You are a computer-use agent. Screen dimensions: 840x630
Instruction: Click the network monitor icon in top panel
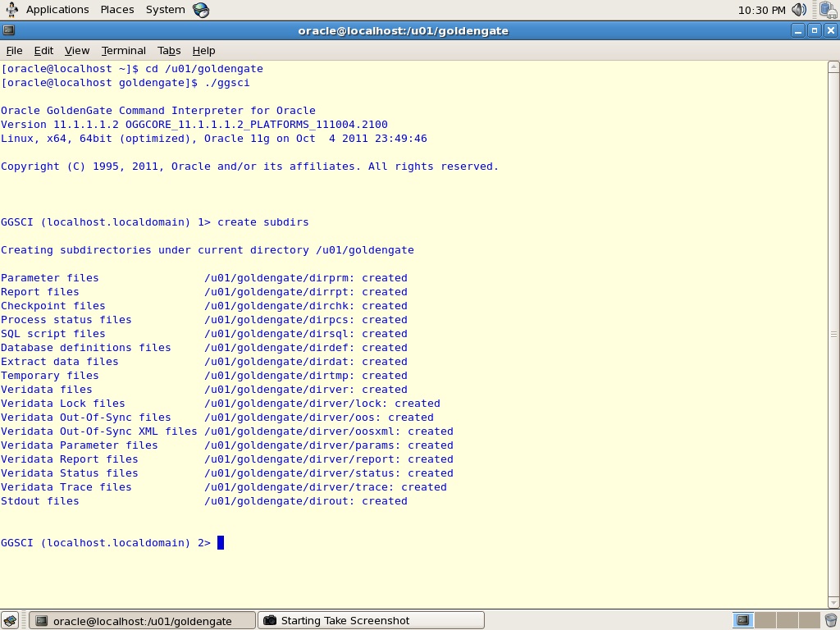click(829, 10)
